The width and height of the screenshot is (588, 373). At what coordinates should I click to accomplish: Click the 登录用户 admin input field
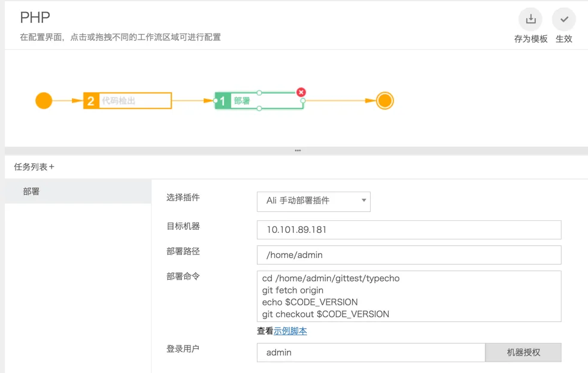(371, 353)
